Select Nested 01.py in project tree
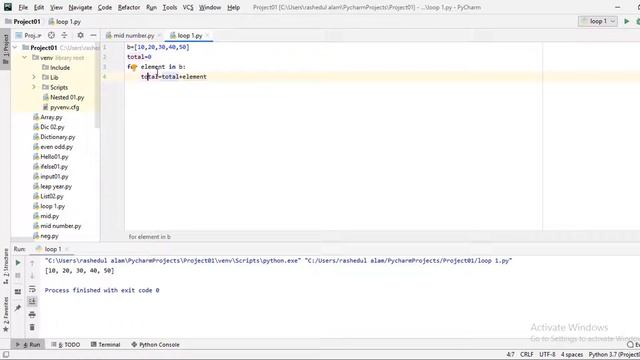The width and height of the screenshot is (640, 360). [63, 97]
